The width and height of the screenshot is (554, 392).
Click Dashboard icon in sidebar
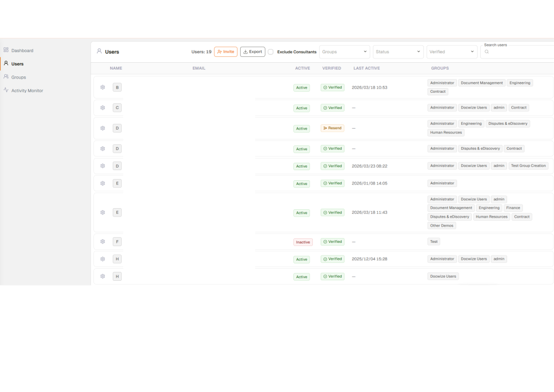tap(6, 51)
